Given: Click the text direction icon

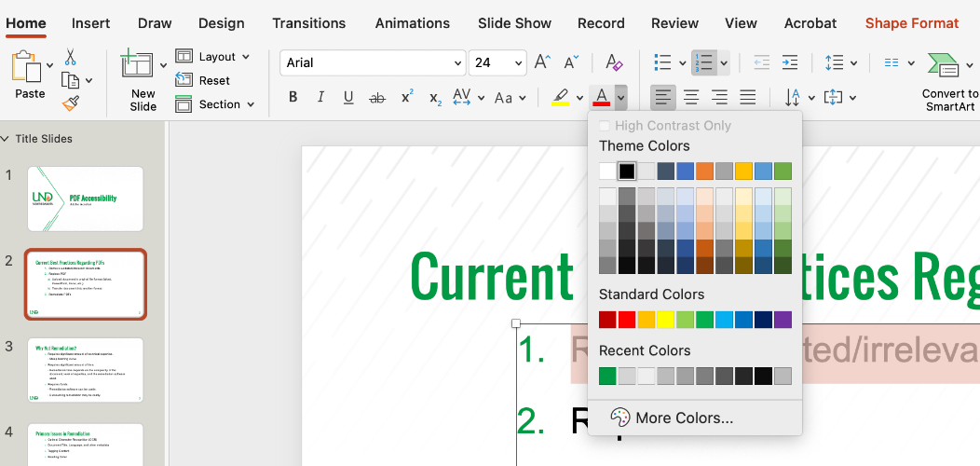Looking at the screenshot, I should point(793,98).
